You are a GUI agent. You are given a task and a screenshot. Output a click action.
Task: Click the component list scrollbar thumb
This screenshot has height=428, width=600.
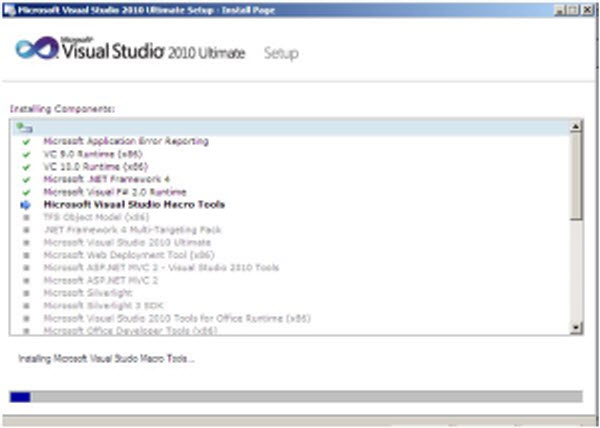(576, 176)
